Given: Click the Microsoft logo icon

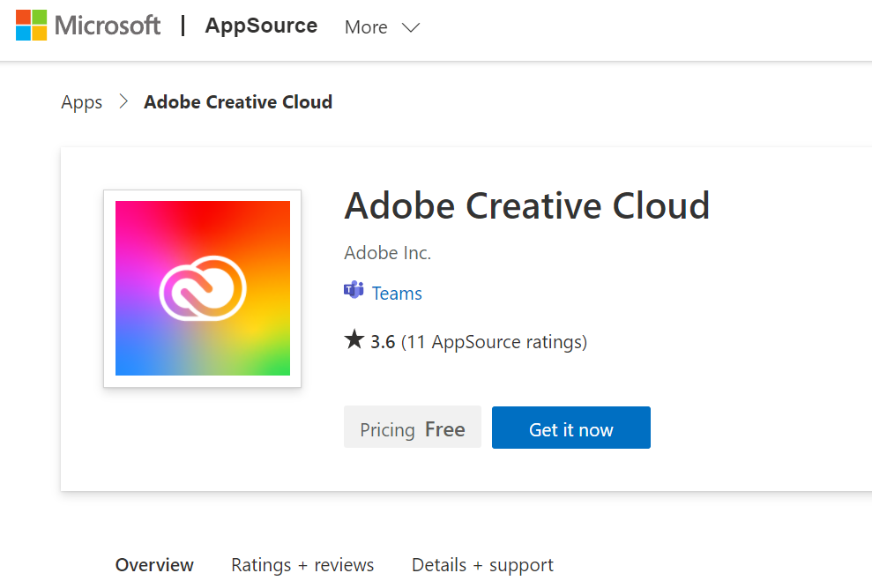Looking at the screenshot, I should pos(31,25).
